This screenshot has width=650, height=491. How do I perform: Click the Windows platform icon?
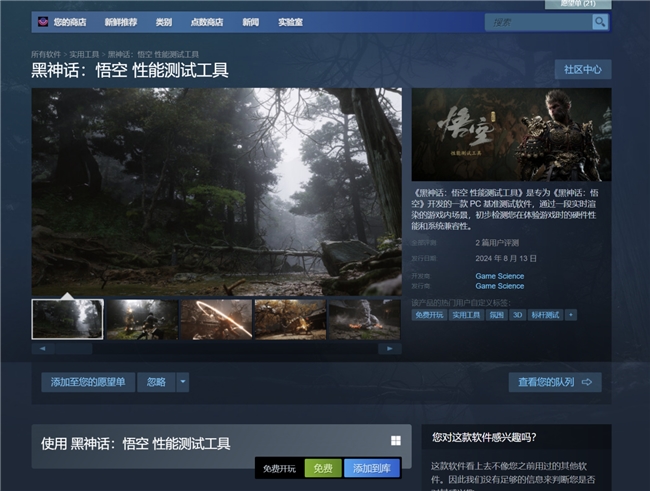(395, 441)
